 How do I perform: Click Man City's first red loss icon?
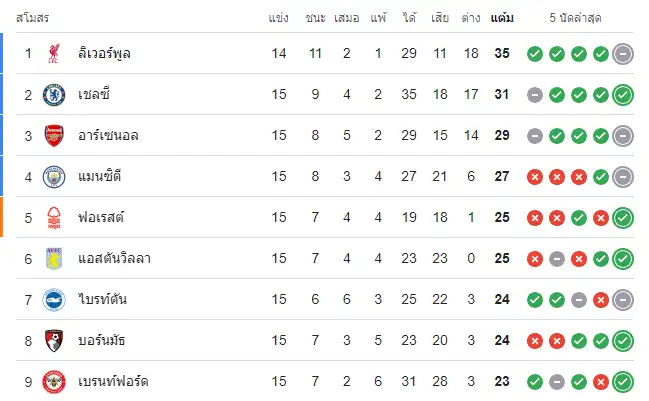tap(535, 177)
